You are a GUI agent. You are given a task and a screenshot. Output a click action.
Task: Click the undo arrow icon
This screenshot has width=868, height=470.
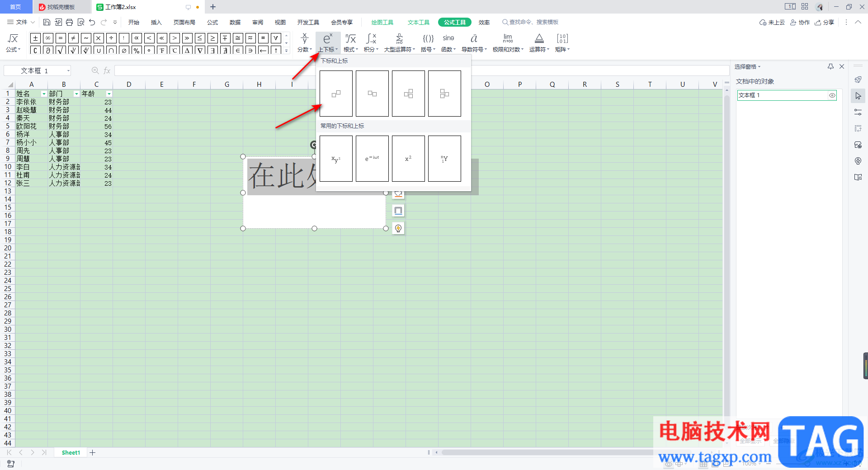click(92, 22)
